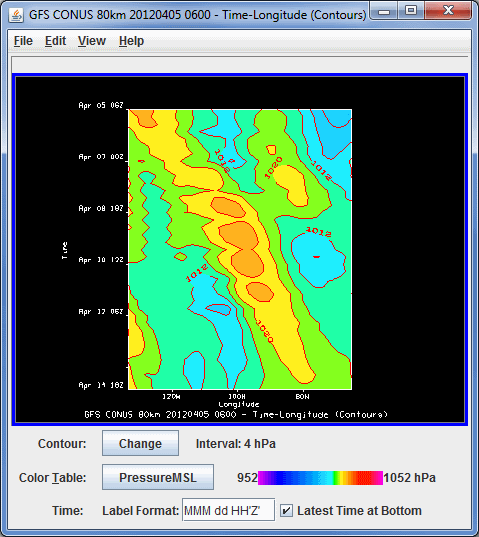
Task: Toggle Latest Time at Bottom checkbox
Action: click(x=286, y=511)
